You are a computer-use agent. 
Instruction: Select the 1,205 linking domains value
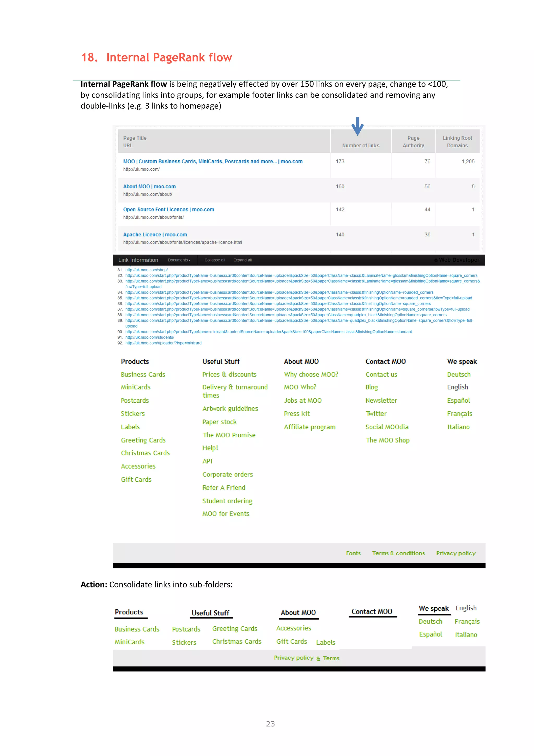468,161
